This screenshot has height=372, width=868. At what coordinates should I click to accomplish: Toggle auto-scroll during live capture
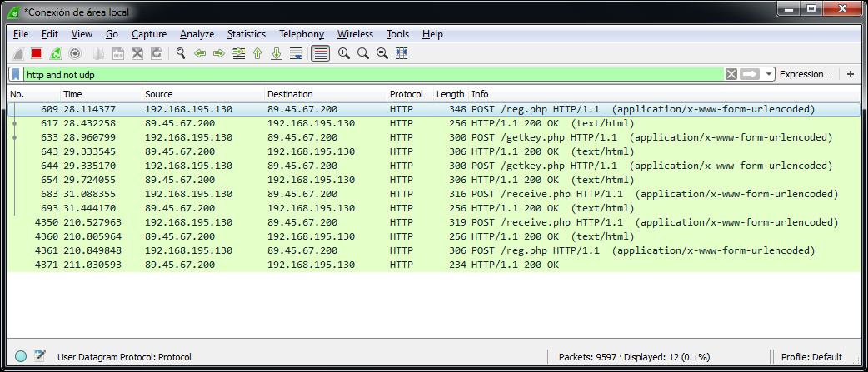(296, 53)
